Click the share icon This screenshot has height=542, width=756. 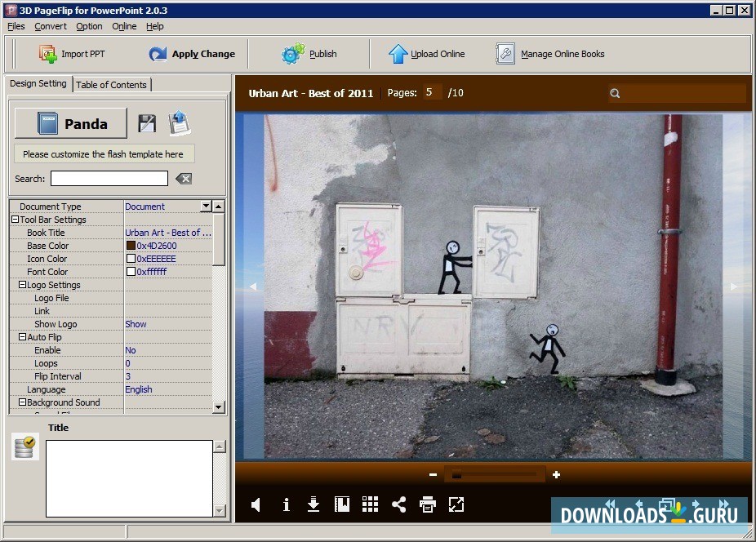(398, 504)
